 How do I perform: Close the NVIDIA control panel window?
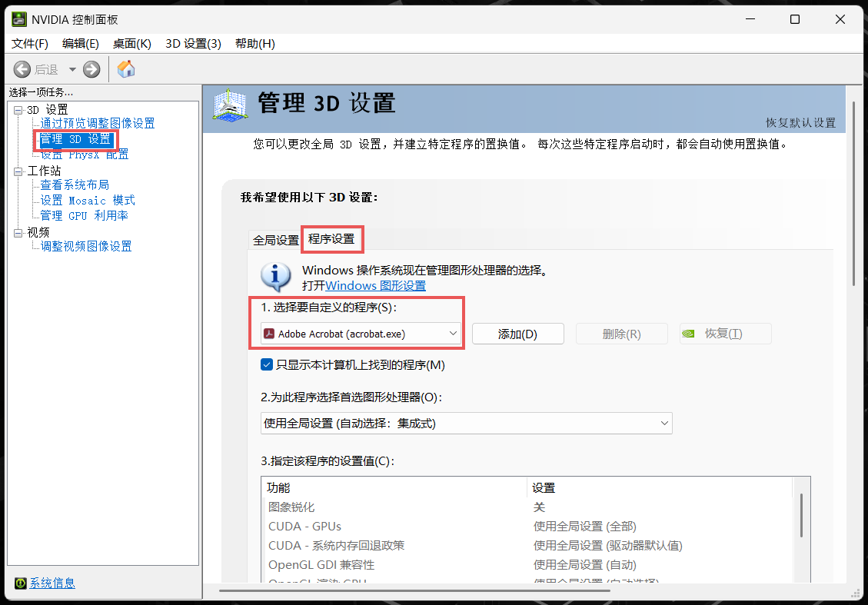point(840,19)
